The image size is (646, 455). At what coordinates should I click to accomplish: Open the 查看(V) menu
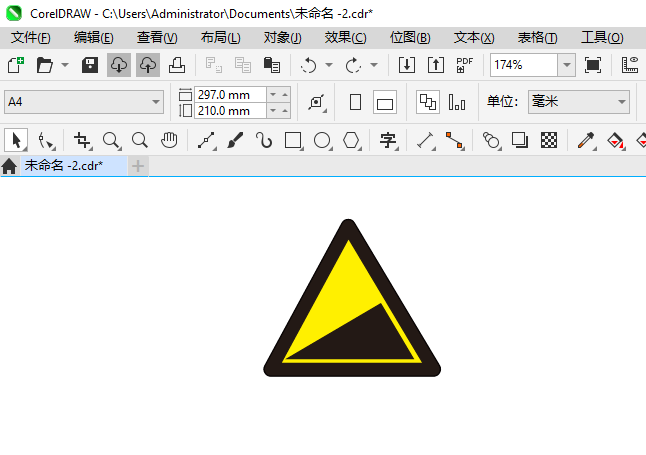[x=157, y=38]
